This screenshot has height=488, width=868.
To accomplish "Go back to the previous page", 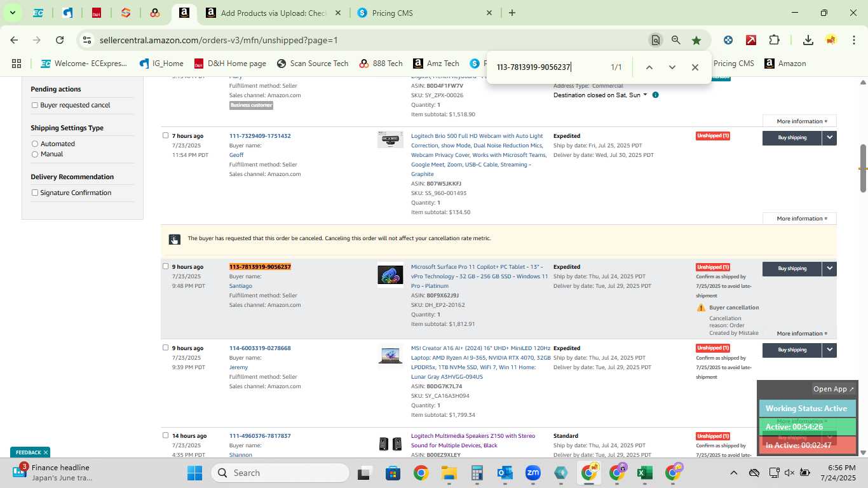I will coord(14,40).
